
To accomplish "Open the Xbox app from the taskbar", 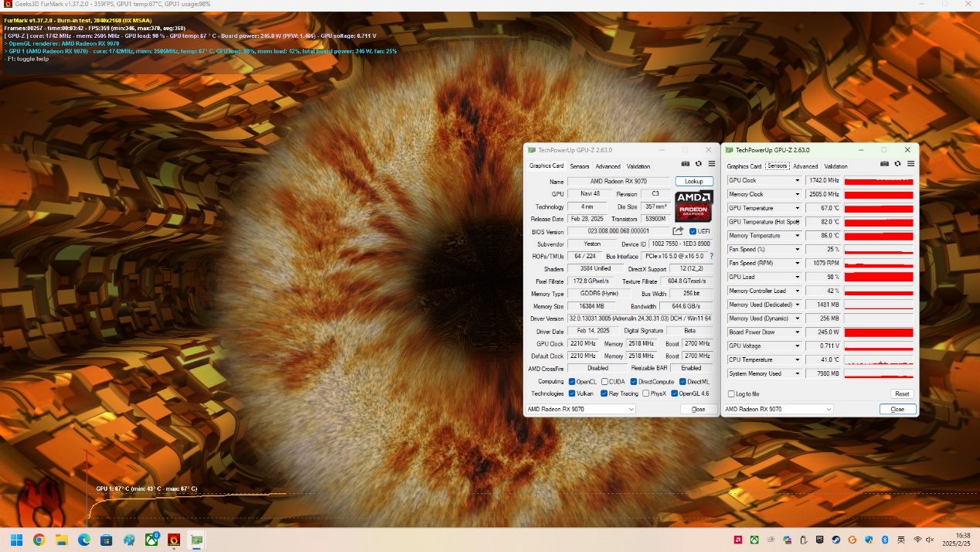I will coord(152,540).
